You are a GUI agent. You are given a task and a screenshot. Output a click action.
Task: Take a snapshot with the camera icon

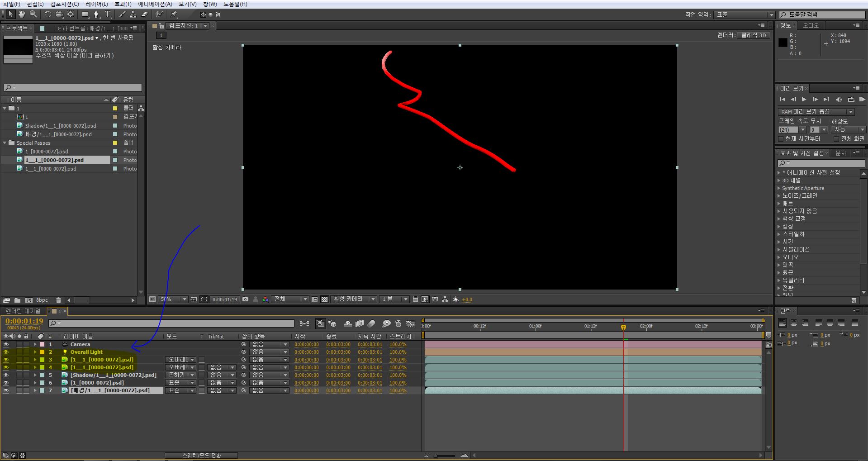click(x=245, y=299)
